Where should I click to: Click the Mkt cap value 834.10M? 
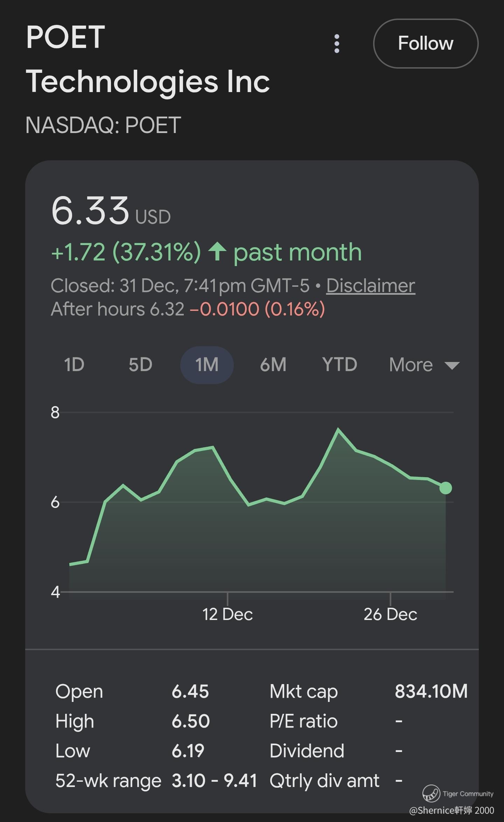point(431,691)
